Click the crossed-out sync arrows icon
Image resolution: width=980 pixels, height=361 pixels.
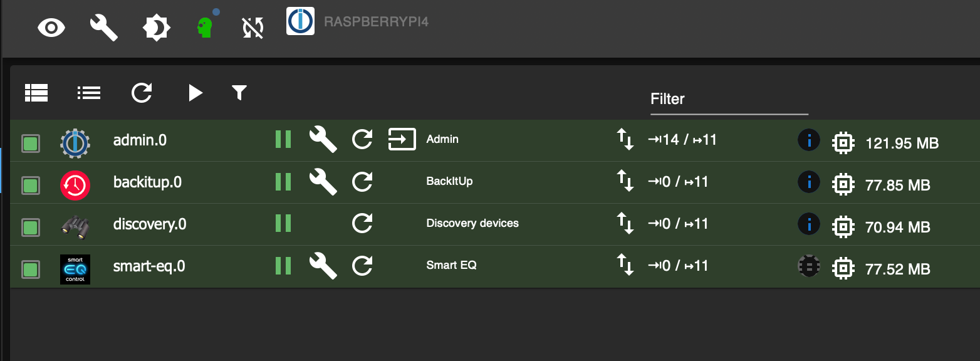[x=253, y=28]
